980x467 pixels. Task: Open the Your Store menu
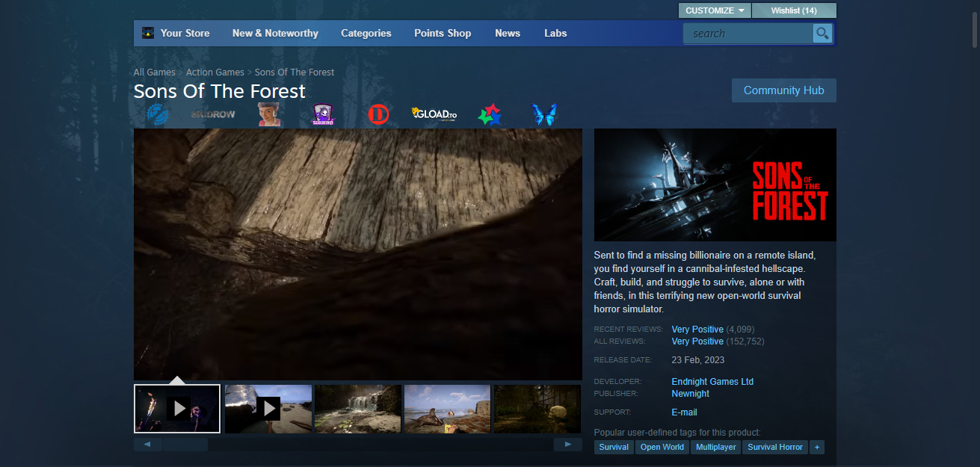[185, 33]
